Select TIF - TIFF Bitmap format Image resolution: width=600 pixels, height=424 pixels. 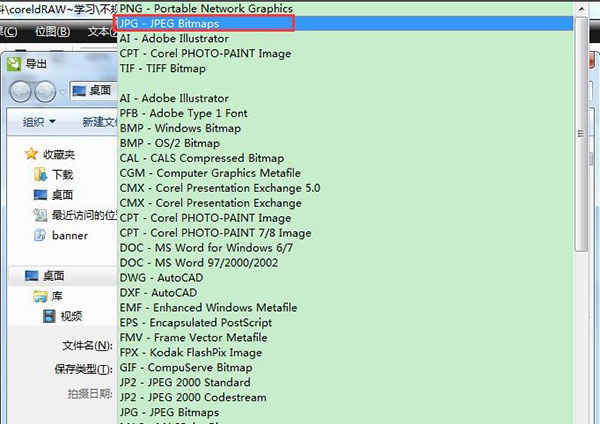pyautogui.click(x=346, y=68)
